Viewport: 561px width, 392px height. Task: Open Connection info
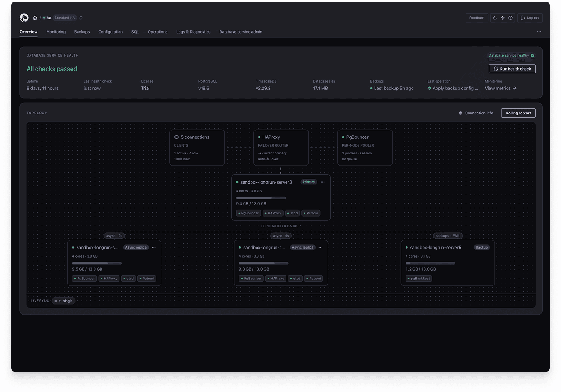[476, 113]
